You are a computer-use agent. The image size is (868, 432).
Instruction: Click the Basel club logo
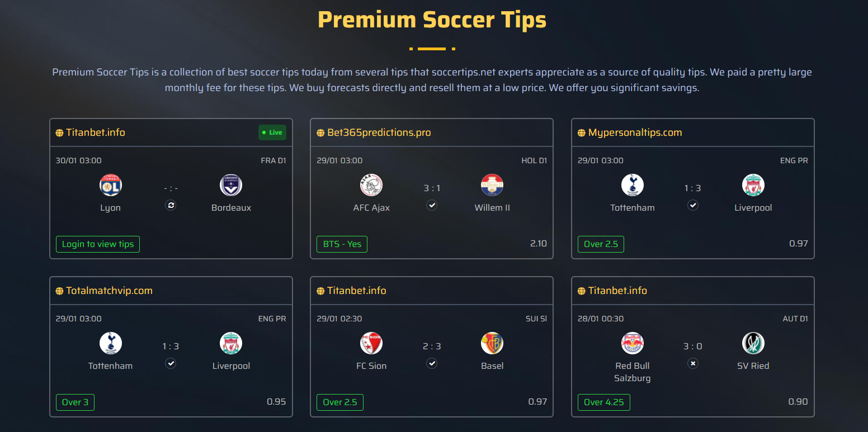pos(492,343)
